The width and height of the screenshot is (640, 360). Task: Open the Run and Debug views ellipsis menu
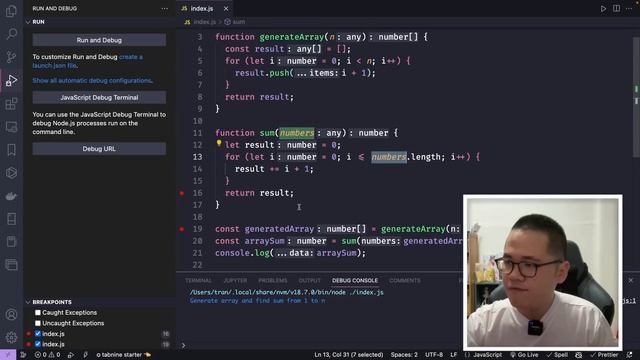[x=164, y=9]
